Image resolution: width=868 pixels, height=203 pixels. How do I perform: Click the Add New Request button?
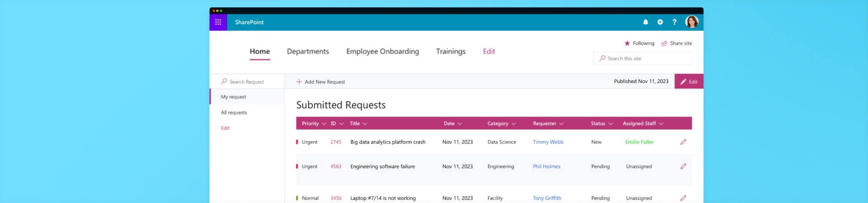pyautogui.click(x=321, y=82)
